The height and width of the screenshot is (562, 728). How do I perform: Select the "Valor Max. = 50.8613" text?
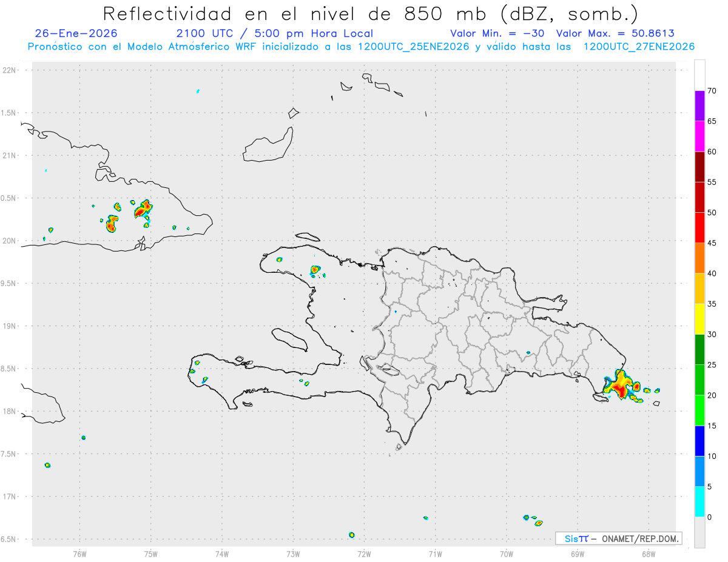tap(615, 33)
